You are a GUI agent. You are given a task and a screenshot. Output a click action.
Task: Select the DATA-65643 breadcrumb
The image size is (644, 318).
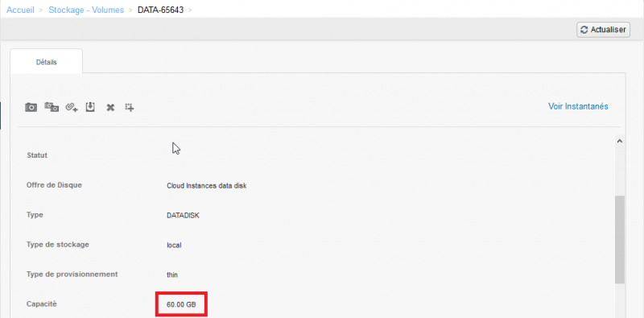click(160, 10)
